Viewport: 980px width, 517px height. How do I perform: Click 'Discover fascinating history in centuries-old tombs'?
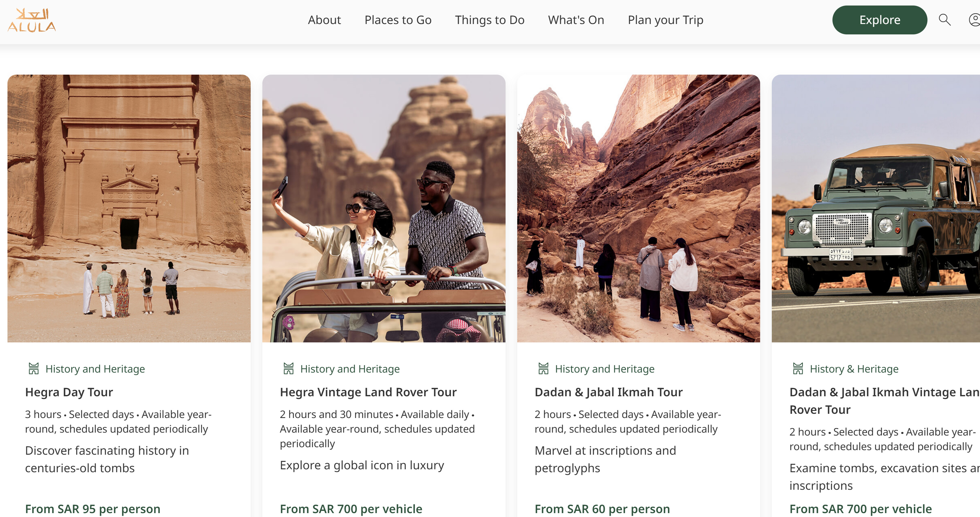[x=107, y=459]
